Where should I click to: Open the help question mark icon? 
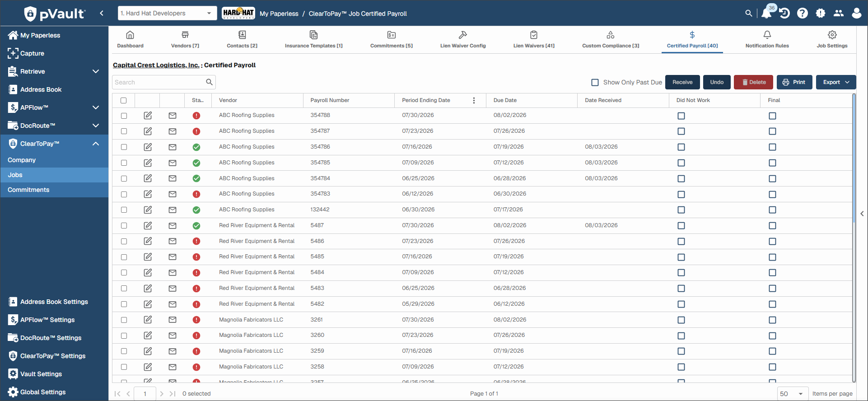(803, 14)
